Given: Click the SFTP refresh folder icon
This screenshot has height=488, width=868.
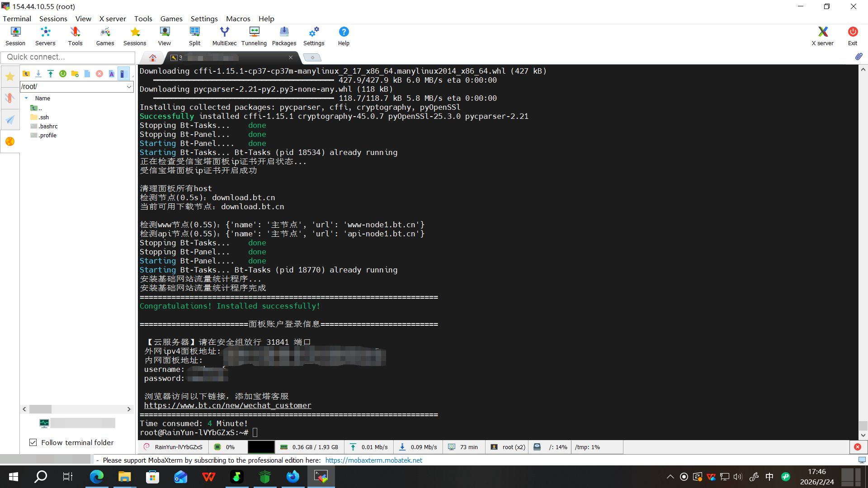Looking at the screenshot, I should [63, 74].
